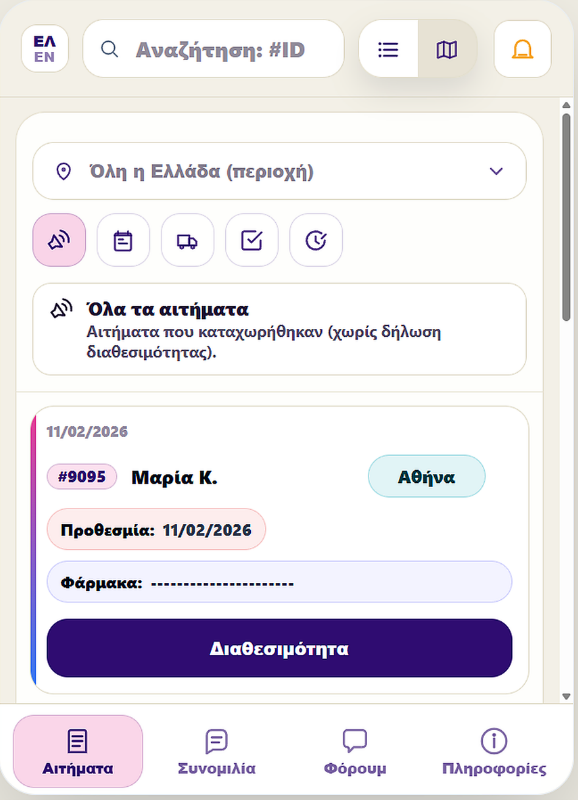Open the calendar/notes filter icon
Image resolution: width=578 pixels, height=800 pixels.
(x=123, y=240)
